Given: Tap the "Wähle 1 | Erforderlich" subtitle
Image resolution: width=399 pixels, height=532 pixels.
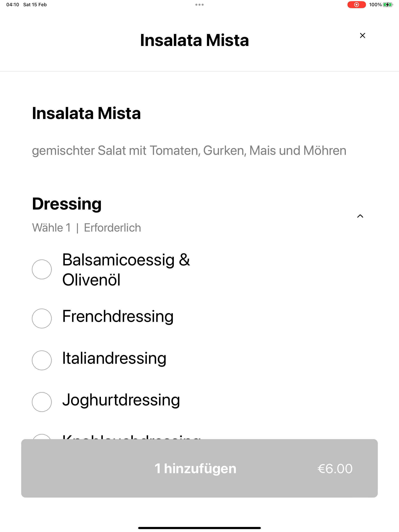Looking at the screenshot, I should [87, 227].
